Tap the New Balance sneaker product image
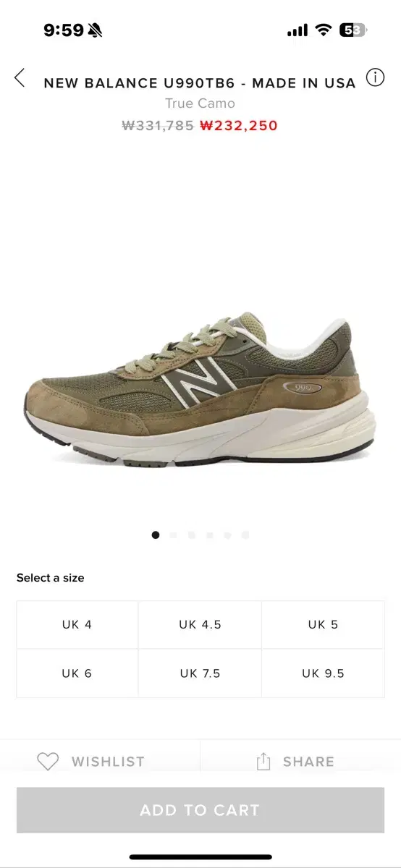 (x=200, y=392)
